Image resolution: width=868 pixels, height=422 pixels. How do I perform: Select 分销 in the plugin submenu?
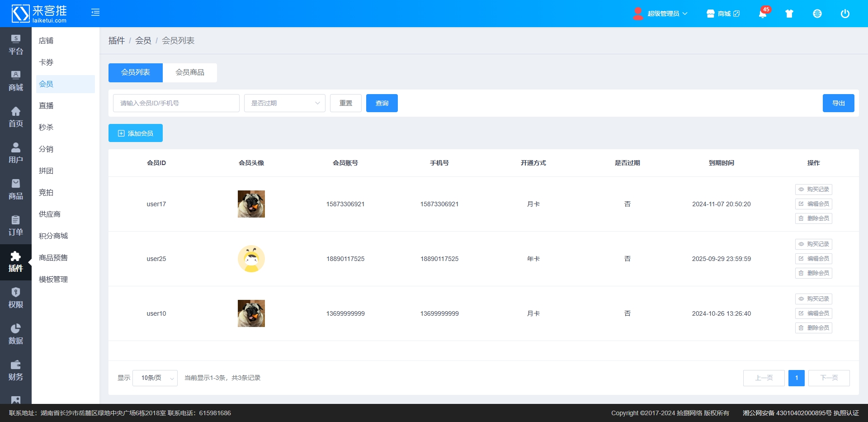pyautogui.click(x=46, y=149)
